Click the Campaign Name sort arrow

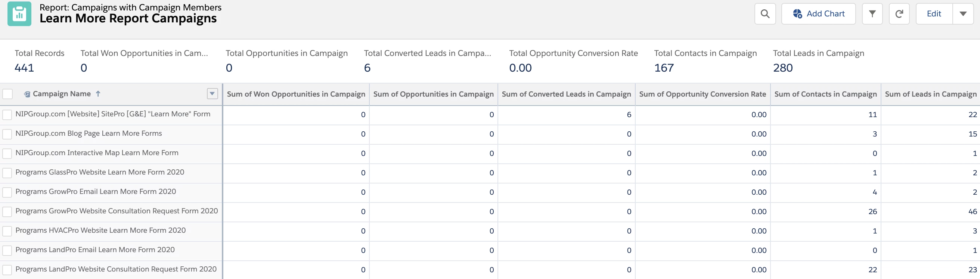[x=98, y=94]
